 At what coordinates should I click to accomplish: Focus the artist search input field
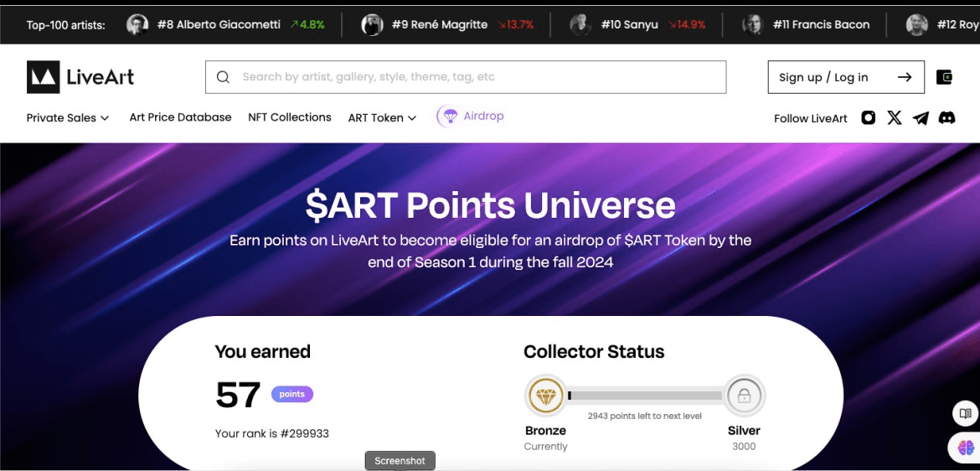coord(466,77)
